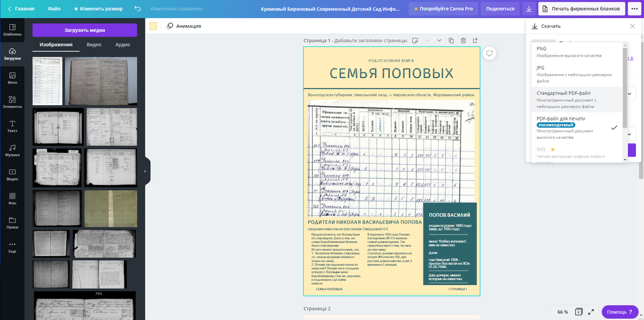644x320 pixels.
Task: Select the SVG file format option
Action: click(x=576, y=153)
